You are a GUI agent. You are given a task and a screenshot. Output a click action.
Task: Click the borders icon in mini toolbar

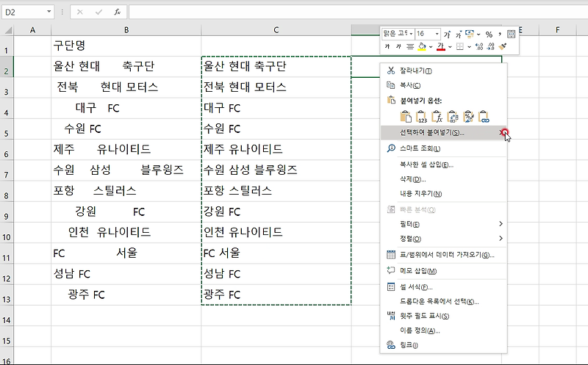coord(460,46)
